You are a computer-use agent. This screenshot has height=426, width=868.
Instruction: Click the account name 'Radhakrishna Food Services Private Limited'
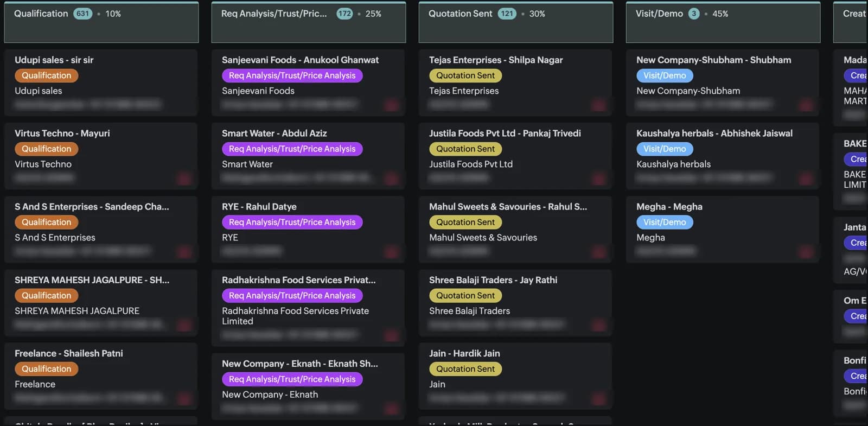tap(295, 316)
